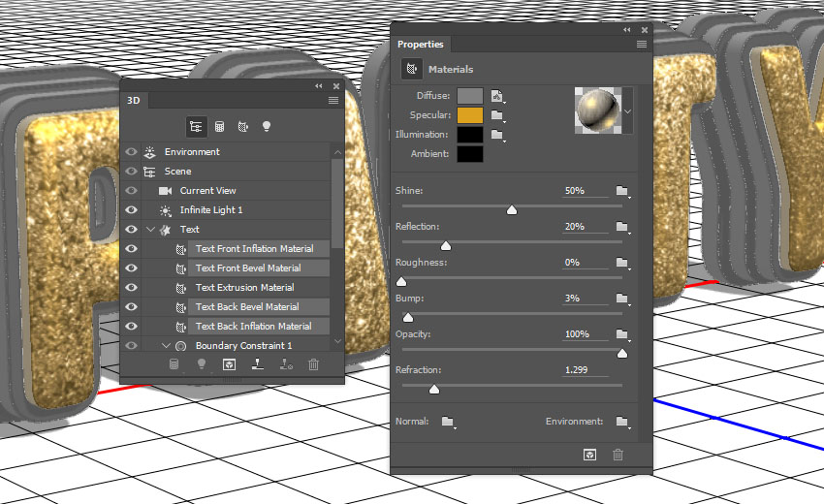Hide the Infinite Light 1 layer
824x504 pixels.
(x=131, y=210)
